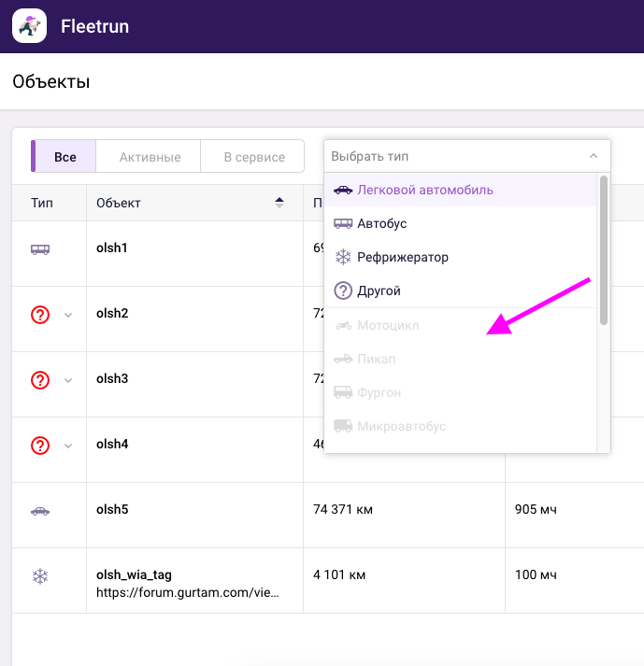Viewport: 644px width, 666px height.
Task: Click the dropdown list scrollbar thumb
Action: coord(604,250)
